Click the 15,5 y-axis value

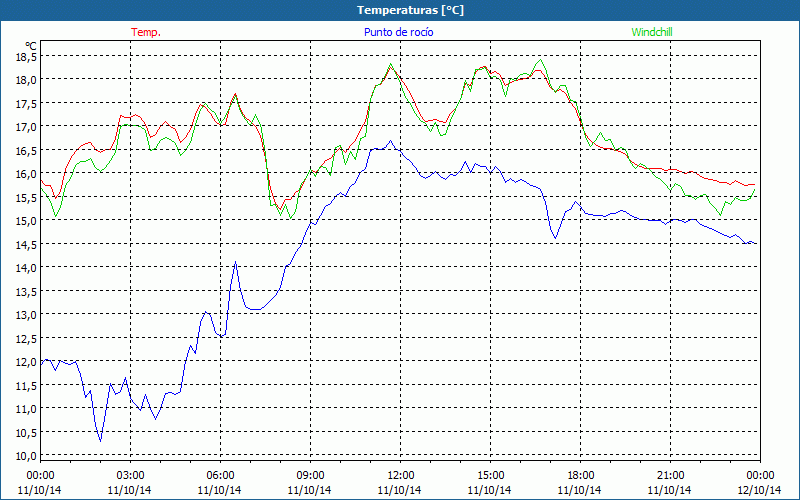[x=26, y=197]
